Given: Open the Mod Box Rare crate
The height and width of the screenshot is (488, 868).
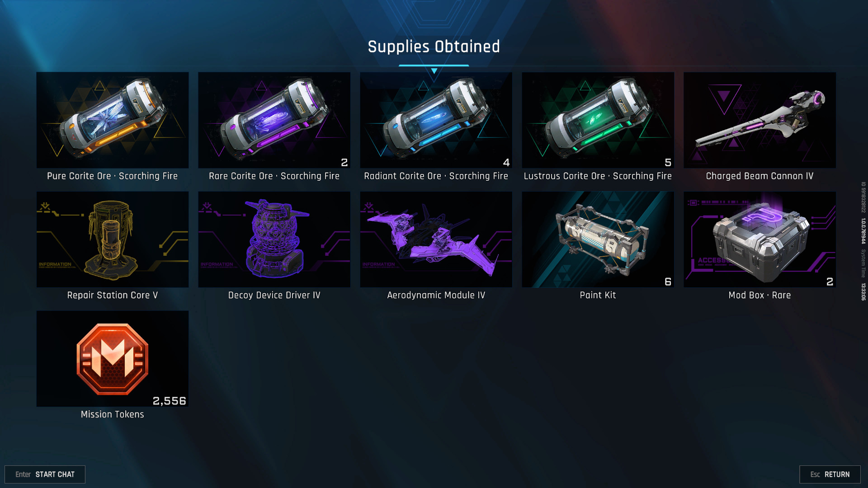Looking at the screenshot, I should coord(759,239).
